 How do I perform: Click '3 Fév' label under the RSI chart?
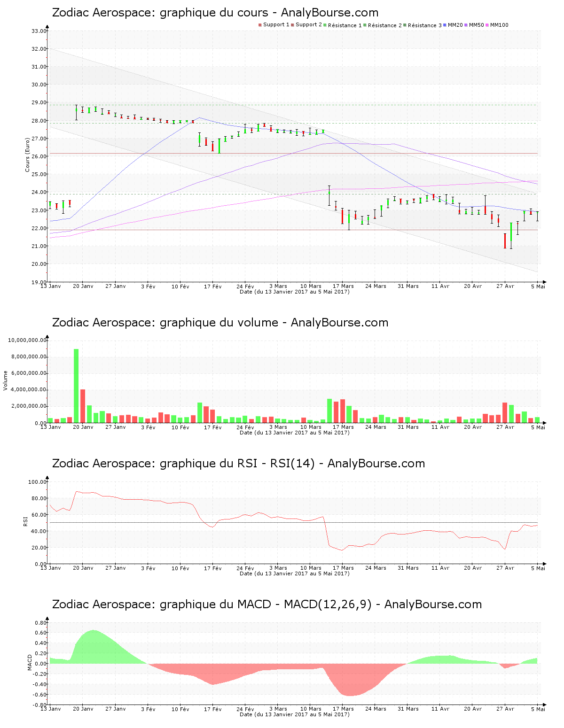[x=148, y=568]
